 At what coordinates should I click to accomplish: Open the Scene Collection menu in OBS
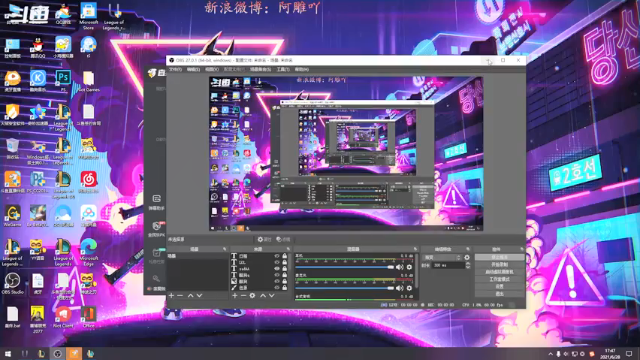click(x=260, y=69)
